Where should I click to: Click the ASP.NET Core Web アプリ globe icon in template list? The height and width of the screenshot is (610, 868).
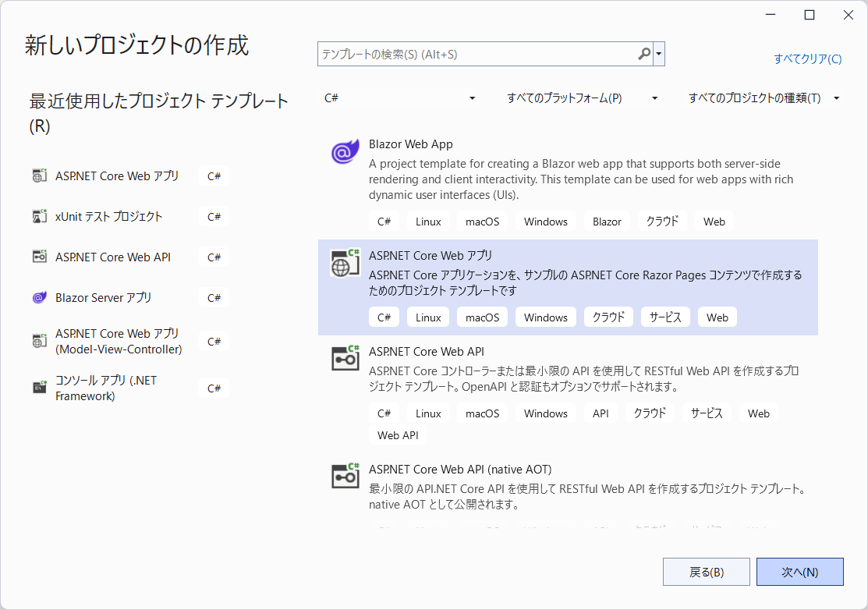[x=345, y=264]
